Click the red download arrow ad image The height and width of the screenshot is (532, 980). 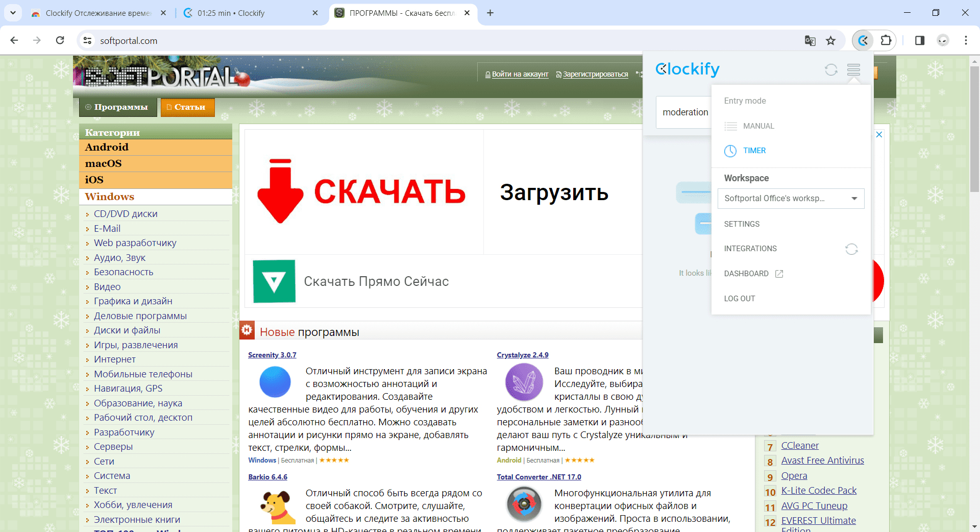[280, 191]
